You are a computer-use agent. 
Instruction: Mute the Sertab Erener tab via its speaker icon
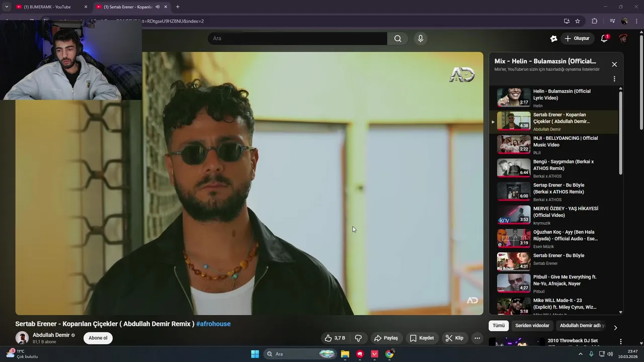(x=157, y=7)
